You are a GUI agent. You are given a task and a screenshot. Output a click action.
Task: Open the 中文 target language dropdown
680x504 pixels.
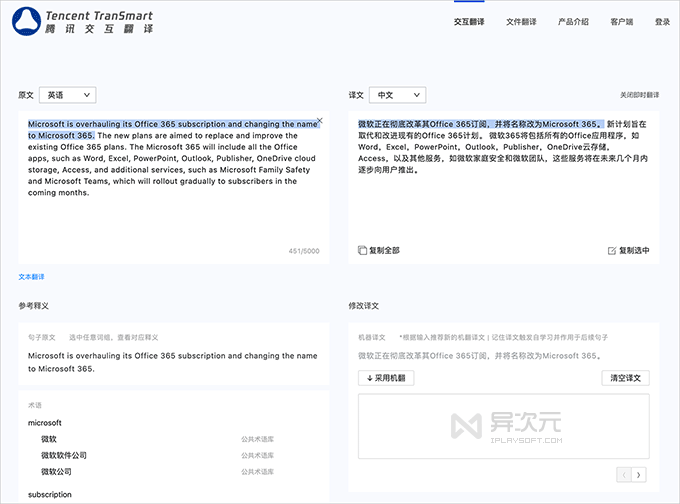pos(398,95)
